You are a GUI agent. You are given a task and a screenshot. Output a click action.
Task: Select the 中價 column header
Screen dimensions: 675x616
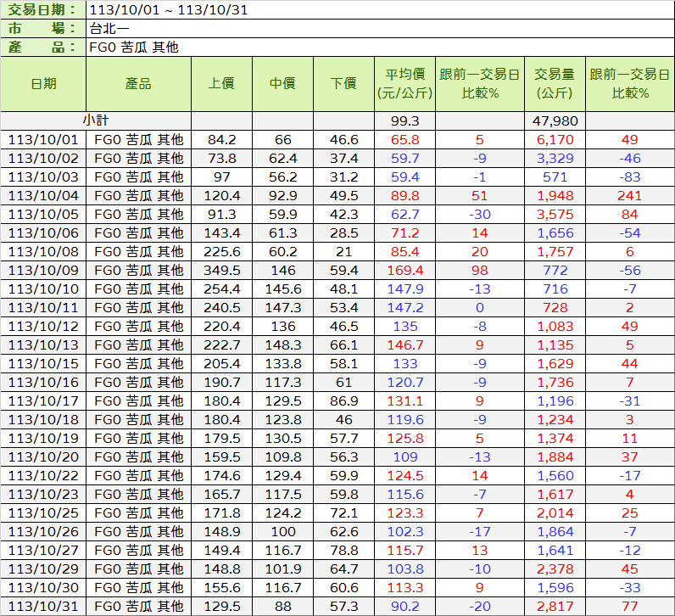pyautogui.click(x=282, y=83)
